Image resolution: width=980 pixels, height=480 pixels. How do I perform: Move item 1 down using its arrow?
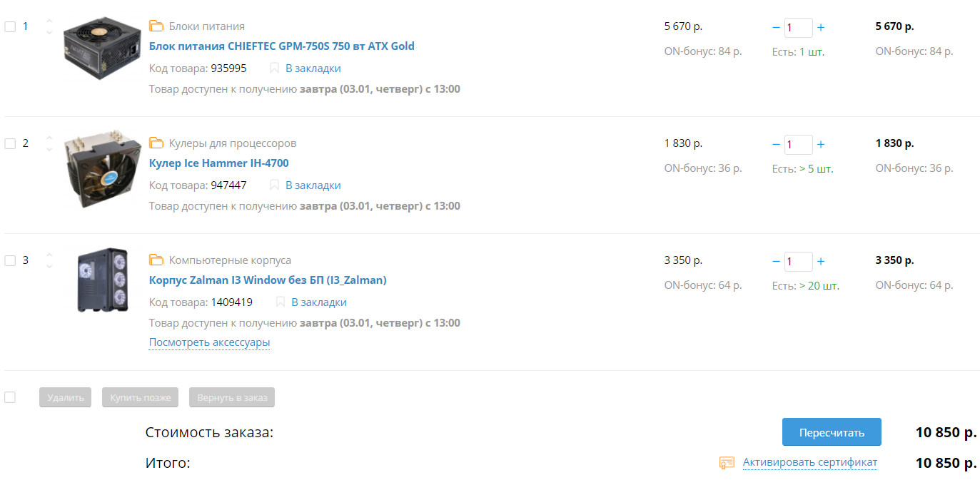pyautogui.click(x=49, y=32)
